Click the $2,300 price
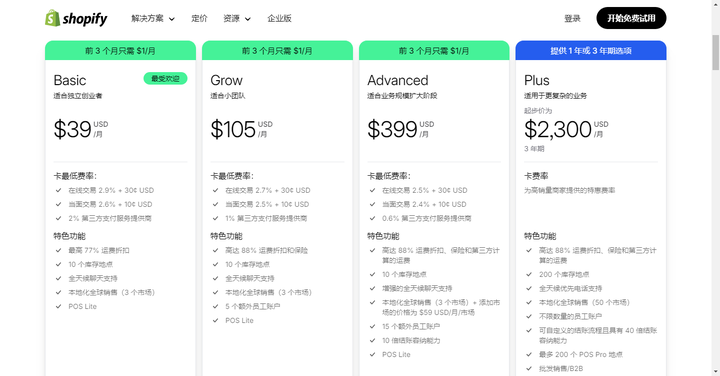Viewport: 720px width, 376px height. pos(558,129)
